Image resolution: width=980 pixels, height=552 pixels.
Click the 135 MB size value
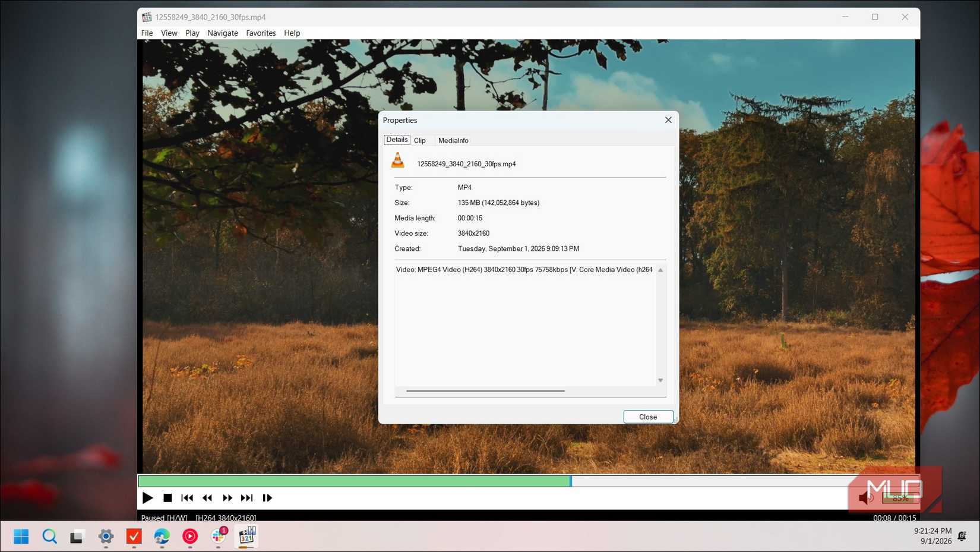[498, 203]
